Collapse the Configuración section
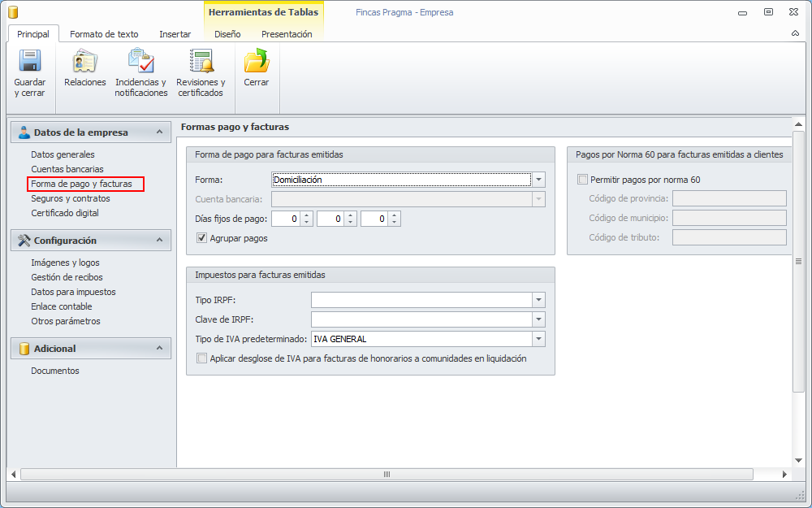Screen dimensions: 812x508 coord(159,240)
